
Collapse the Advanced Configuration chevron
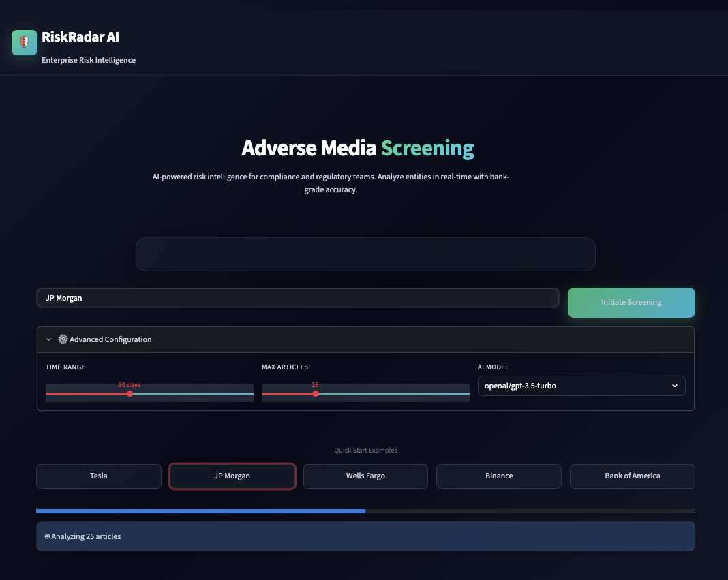[x=49, y=339]
